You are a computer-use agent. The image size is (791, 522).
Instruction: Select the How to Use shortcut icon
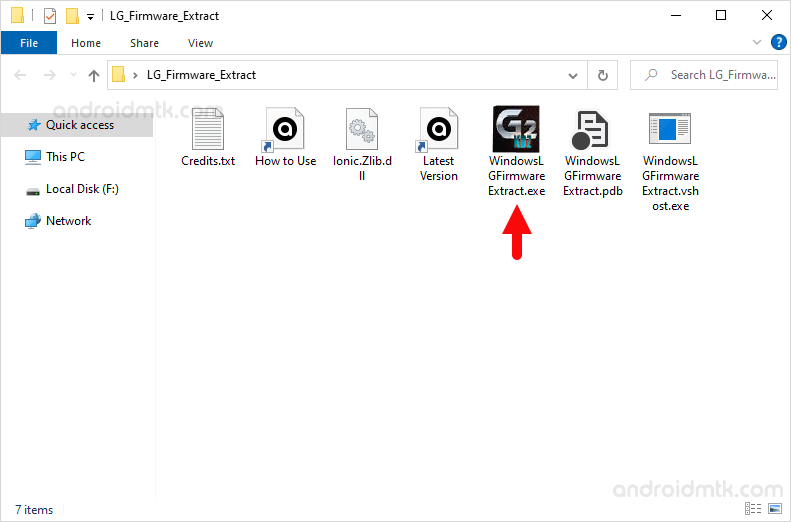coord(285,130)
